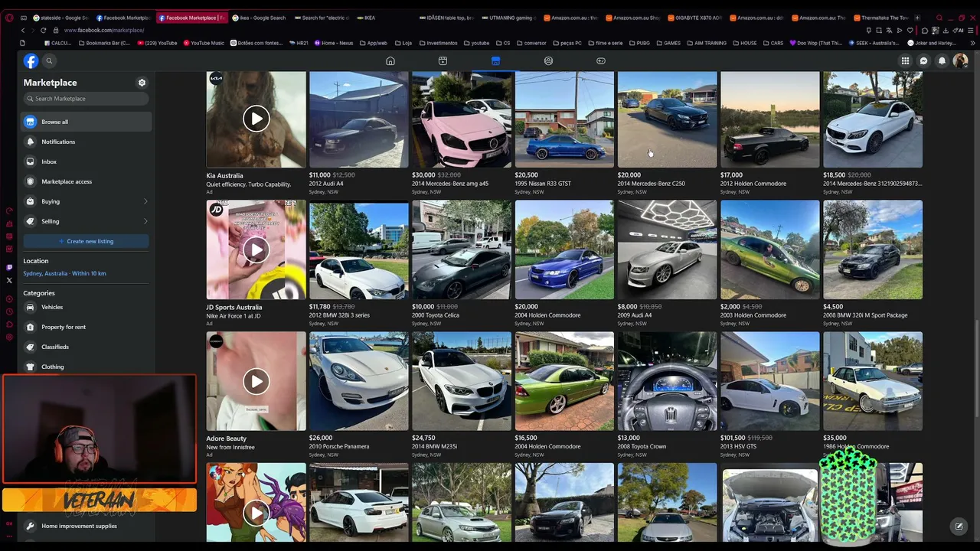Screen dimensions: 980x551
Task: Open the Investimentos bookmarks folder
Action: [438, 43]
